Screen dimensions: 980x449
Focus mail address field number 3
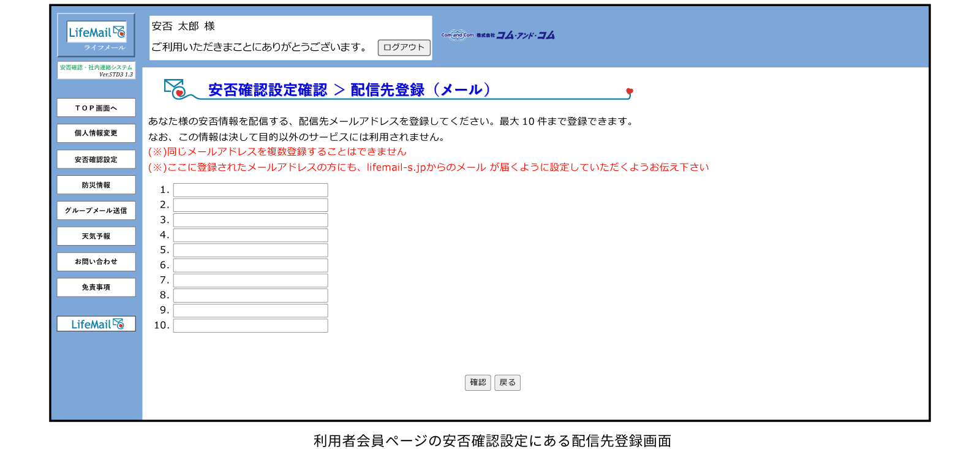click(x=251, y=220)
